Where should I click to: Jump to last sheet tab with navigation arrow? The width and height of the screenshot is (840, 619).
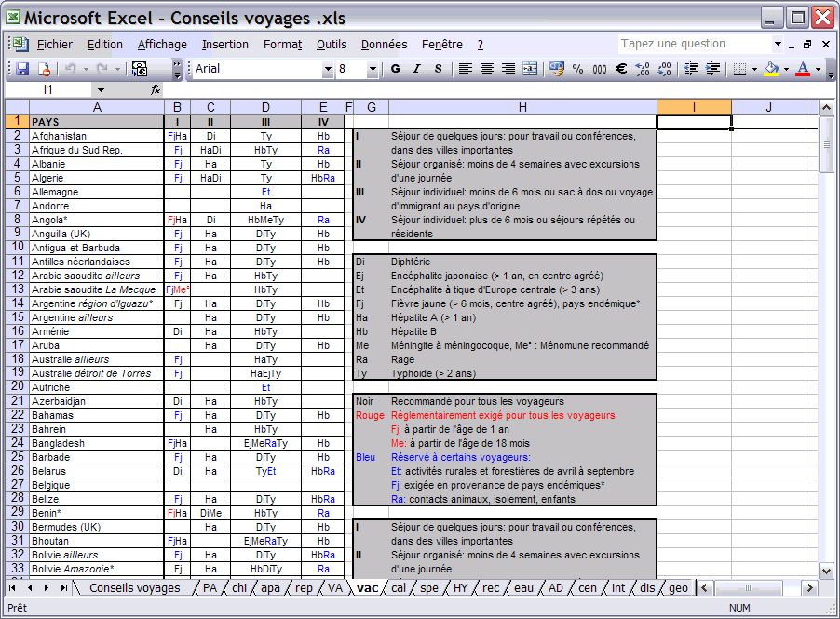point(63,587)
